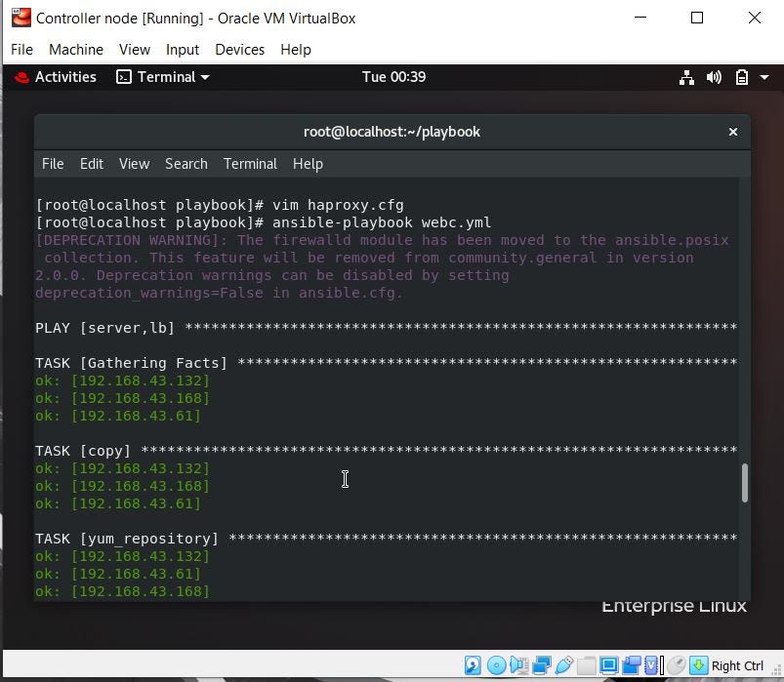The height and width of the screenshot is (682, 784).
Task: Click the USB devices status icon
Action: click(564, 665)
